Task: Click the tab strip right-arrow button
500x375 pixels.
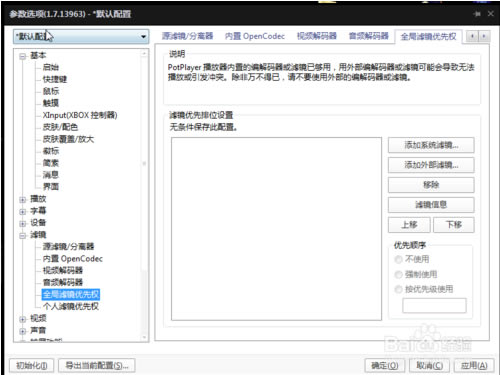Action: (484, 36)
